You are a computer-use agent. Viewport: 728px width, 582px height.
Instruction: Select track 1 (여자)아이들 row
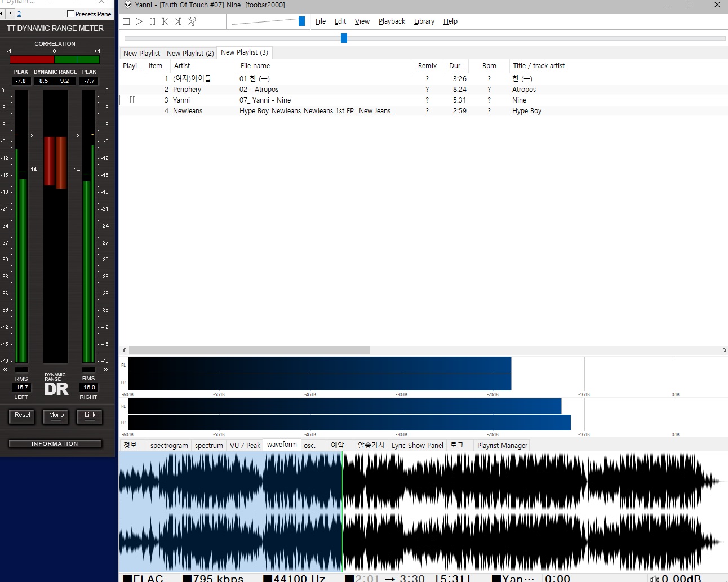(424, 79)
